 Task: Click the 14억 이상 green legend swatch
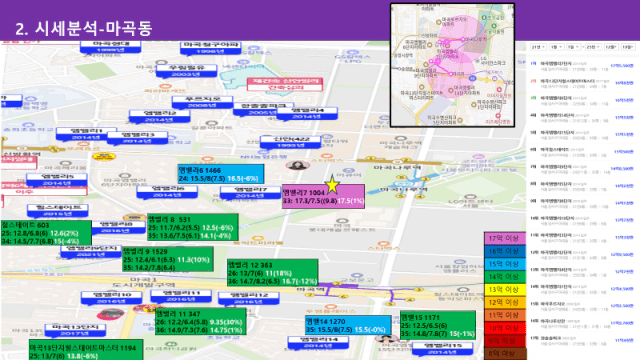(504, 277)
